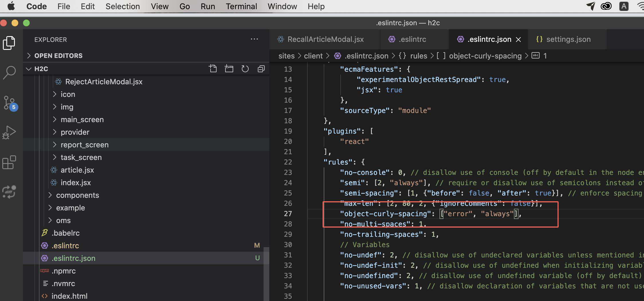644x301 pixels.
Task: Open the Edit menu
Action: (88, 6)
